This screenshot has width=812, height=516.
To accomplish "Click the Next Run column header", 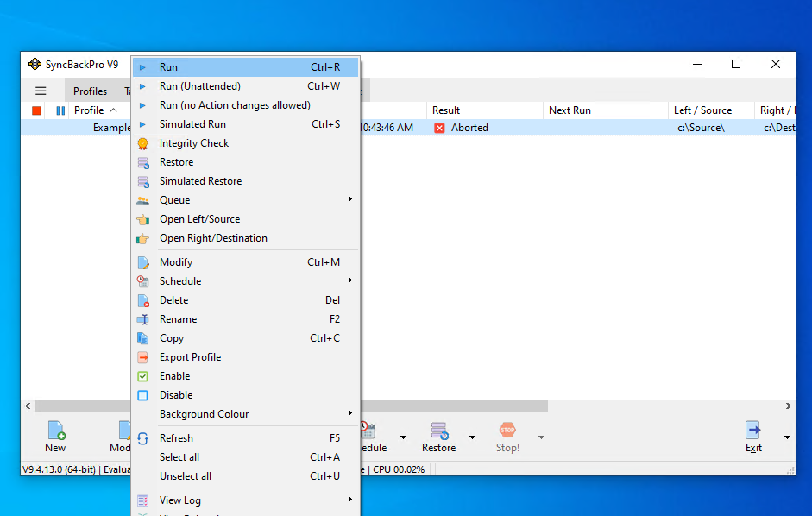I will (x=606, y=110).
